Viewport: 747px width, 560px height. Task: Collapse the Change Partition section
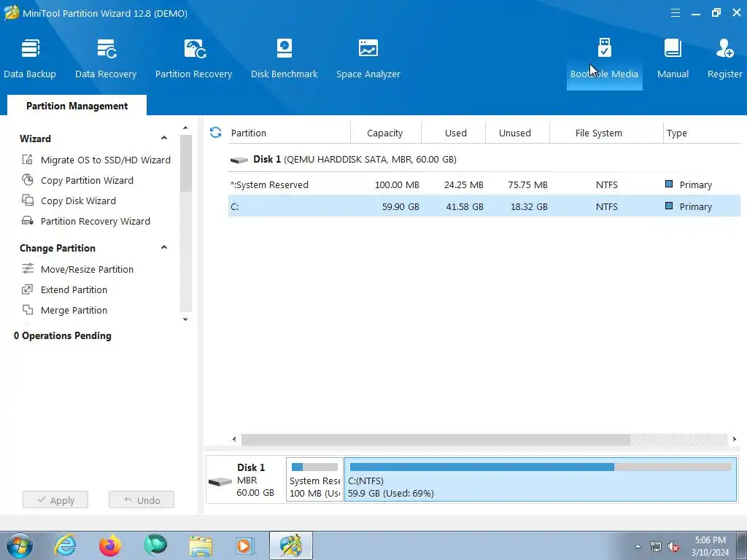tap(164, 248)
